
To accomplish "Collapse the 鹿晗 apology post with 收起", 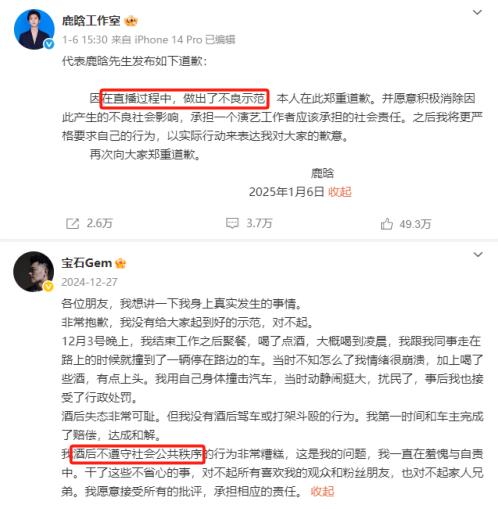I will click(340, 192).
